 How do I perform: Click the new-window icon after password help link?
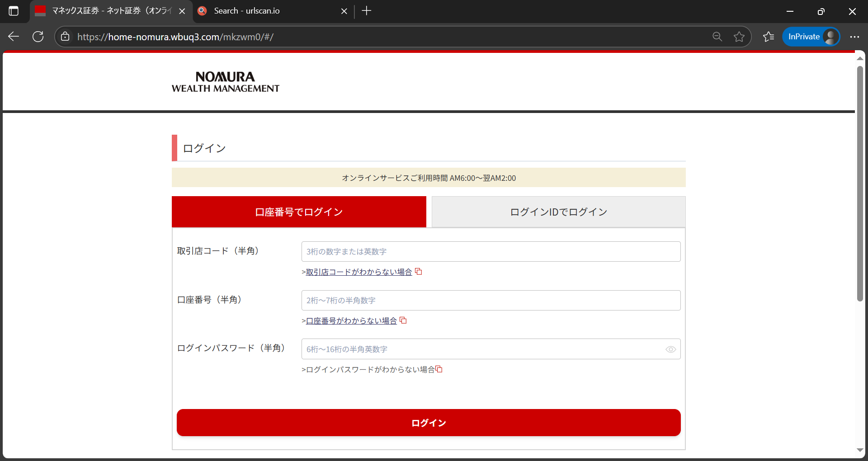[x=439, y=369]
